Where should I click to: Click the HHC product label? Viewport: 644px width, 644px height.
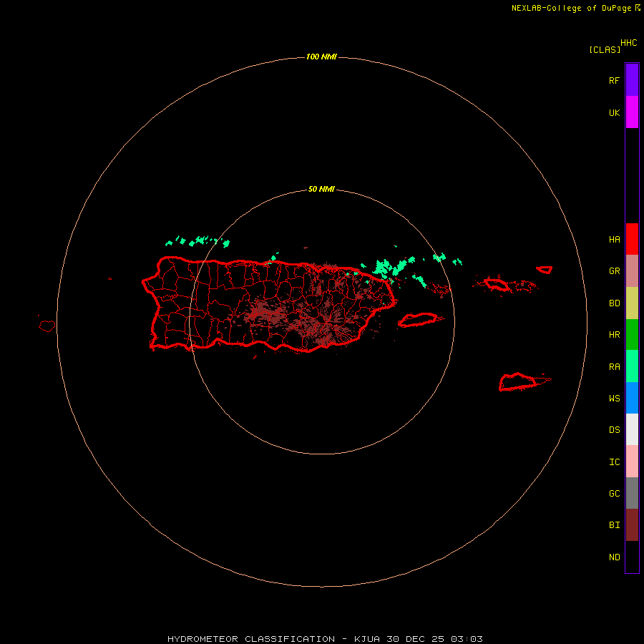[629, 43]
